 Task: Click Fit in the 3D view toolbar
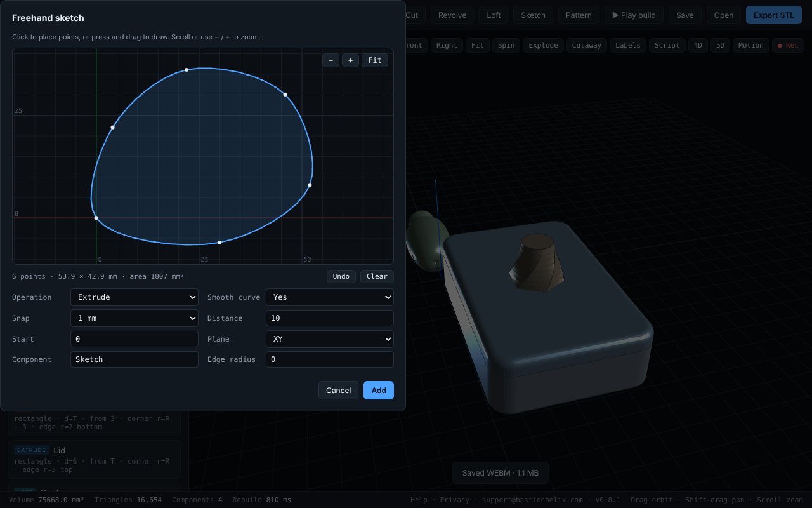click(478, 45)
